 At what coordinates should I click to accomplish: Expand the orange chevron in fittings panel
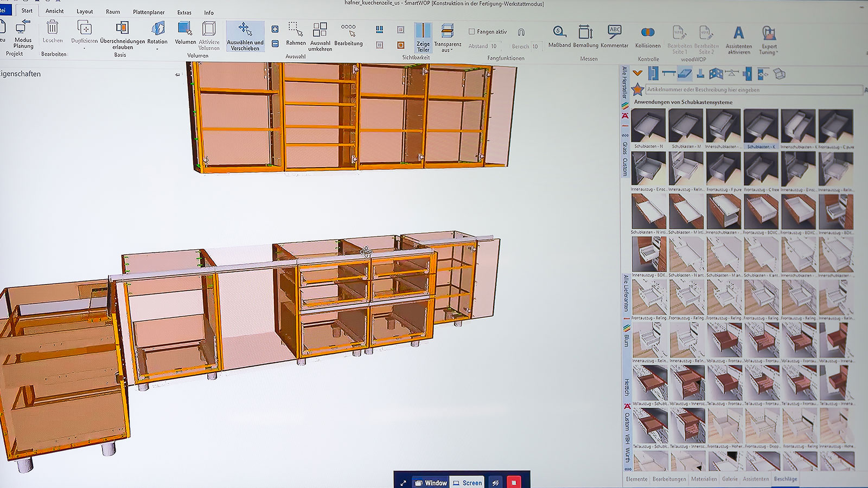pos(637,73)
